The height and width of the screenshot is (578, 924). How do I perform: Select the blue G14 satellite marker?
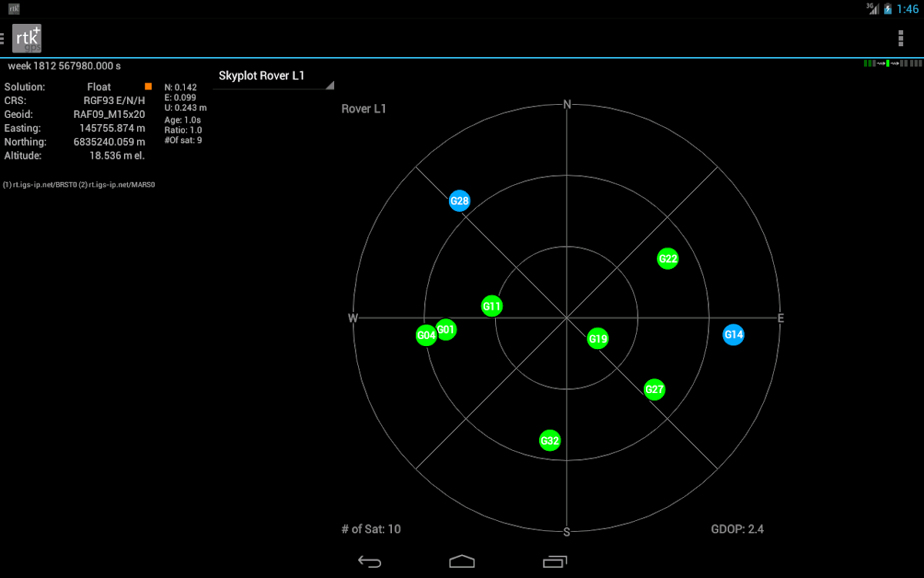coord(733,334)
